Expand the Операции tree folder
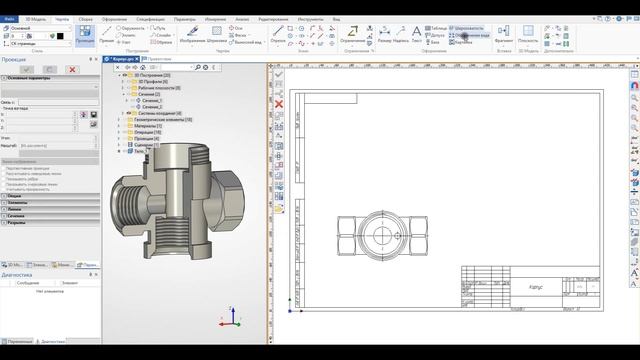 click(x=119, y=132)
